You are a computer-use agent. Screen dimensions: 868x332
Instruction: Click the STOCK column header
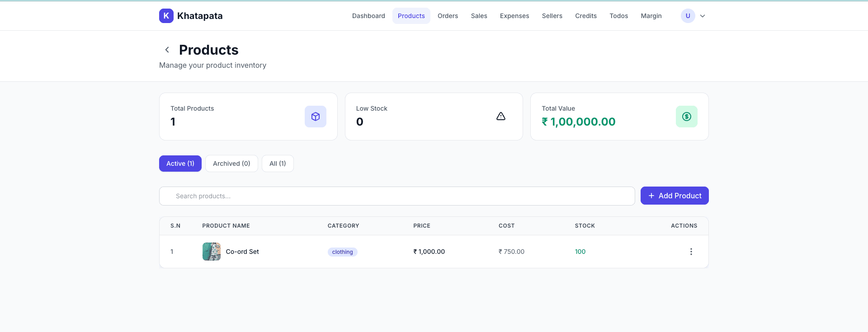(x=585, y=226)
